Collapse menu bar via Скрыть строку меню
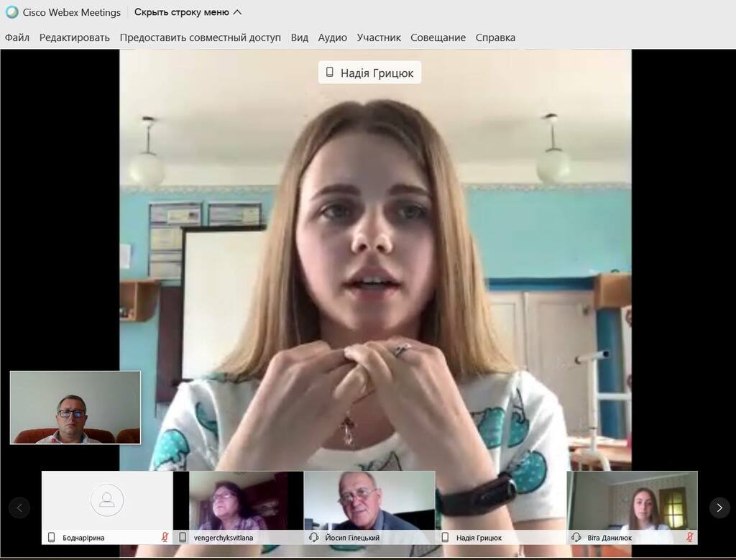 pyautogui.click(x=188, y=12)
